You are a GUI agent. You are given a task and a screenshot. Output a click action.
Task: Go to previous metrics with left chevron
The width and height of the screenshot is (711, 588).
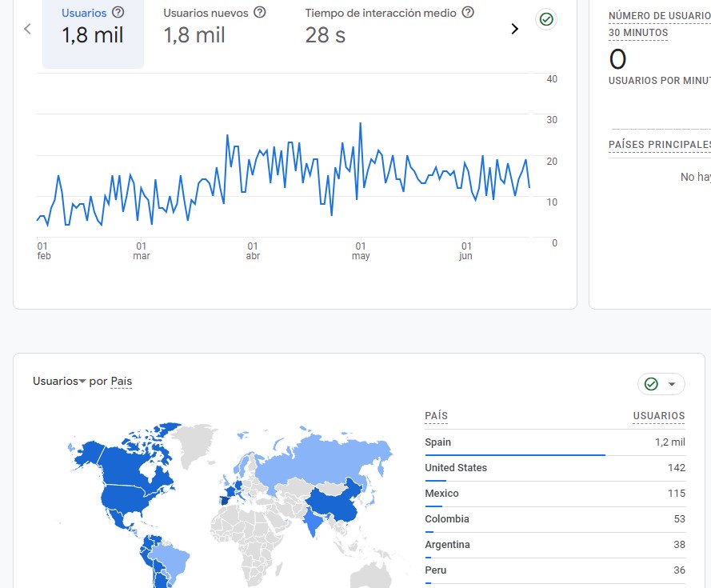28,29
